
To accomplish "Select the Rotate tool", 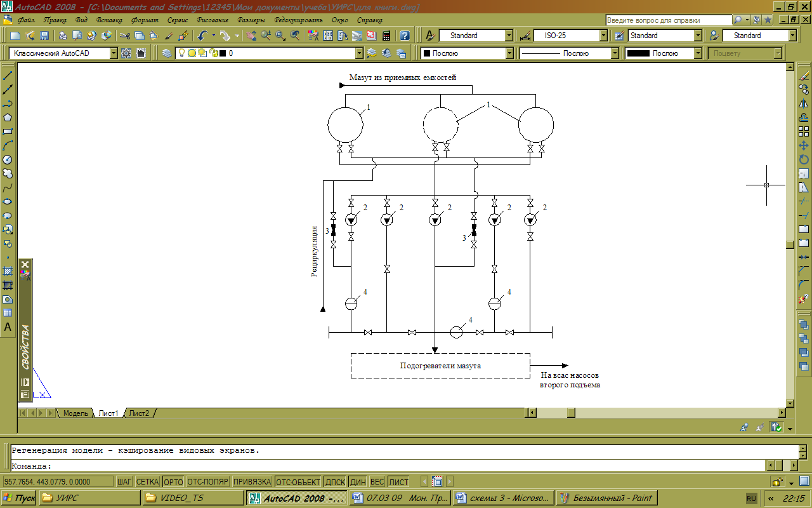I will pyautogui.click(x=804, y=159).
